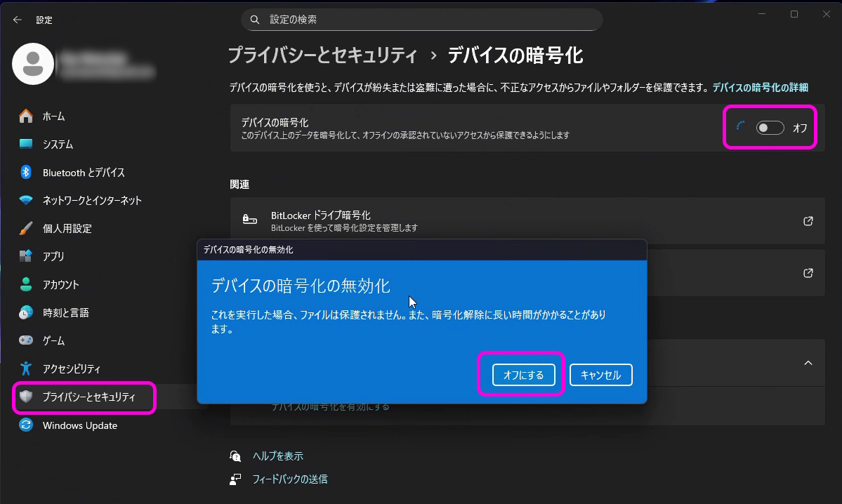
Task: Open デバイスの暗号化の詳細 link
Action: (760, 88)
